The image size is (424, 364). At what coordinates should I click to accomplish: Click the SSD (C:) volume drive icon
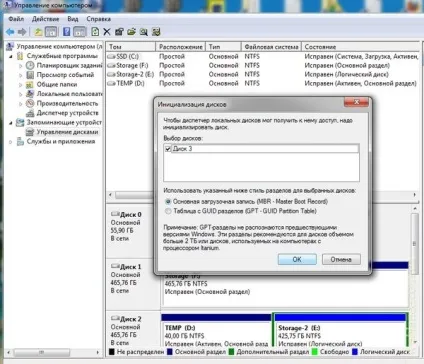[x=111, y=57]
